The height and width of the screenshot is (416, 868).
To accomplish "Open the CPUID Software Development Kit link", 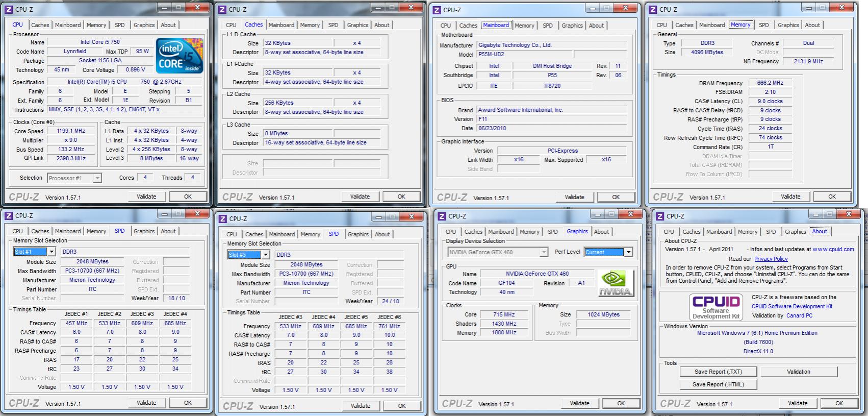I will [792, 306].
